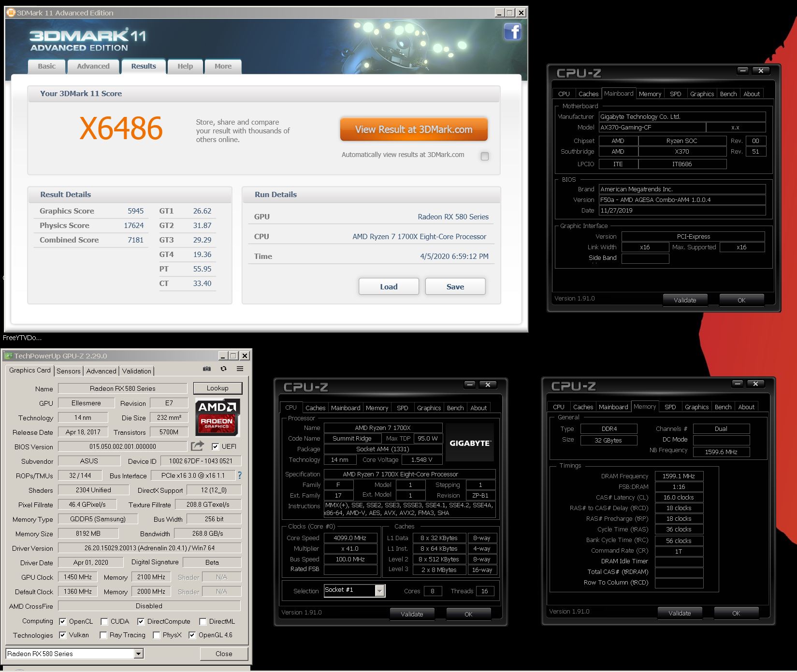
Task: Click the bus interface question mark icon
Action: tap(240, 475)
